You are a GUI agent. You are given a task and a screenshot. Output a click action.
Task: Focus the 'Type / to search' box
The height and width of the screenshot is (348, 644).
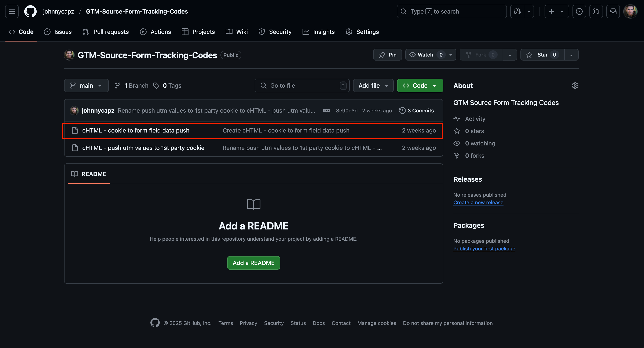click(x=451, y=11)
